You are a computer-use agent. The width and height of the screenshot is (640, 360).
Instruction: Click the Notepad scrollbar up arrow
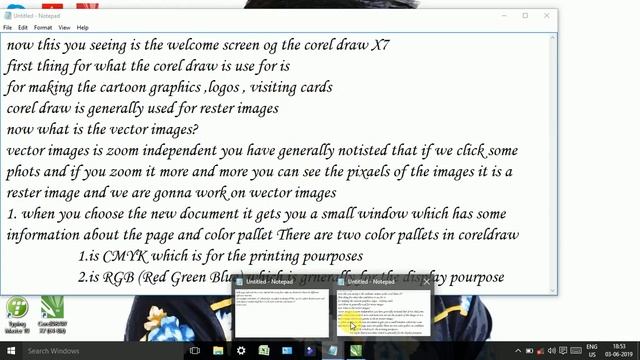(x=553, y=38)
